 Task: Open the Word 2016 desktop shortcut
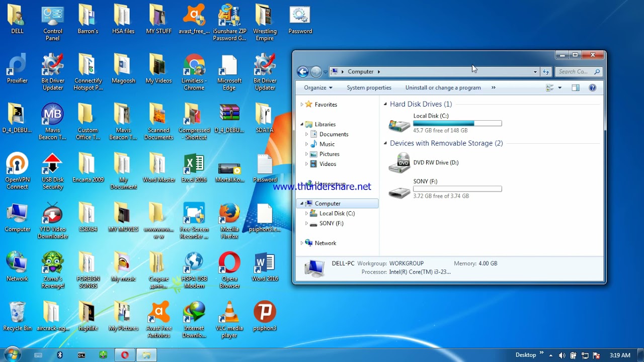pos(265,267)
